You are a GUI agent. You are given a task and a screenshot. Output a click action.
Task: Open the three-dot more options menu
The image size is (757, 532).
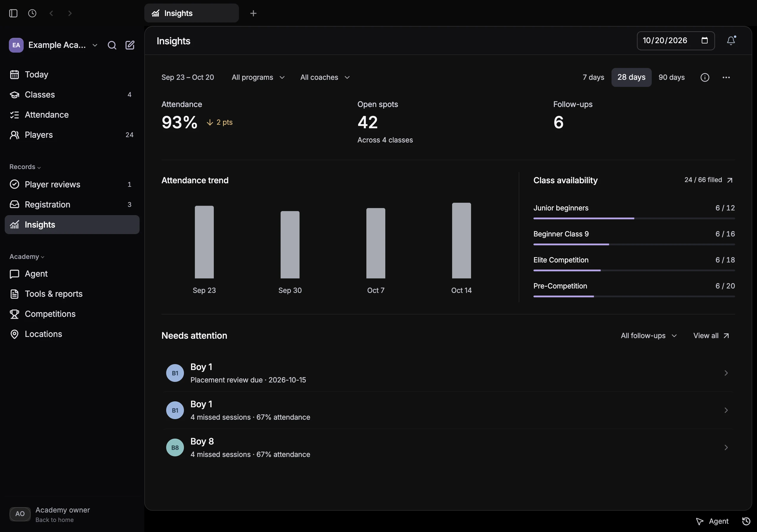click(726, 77)
